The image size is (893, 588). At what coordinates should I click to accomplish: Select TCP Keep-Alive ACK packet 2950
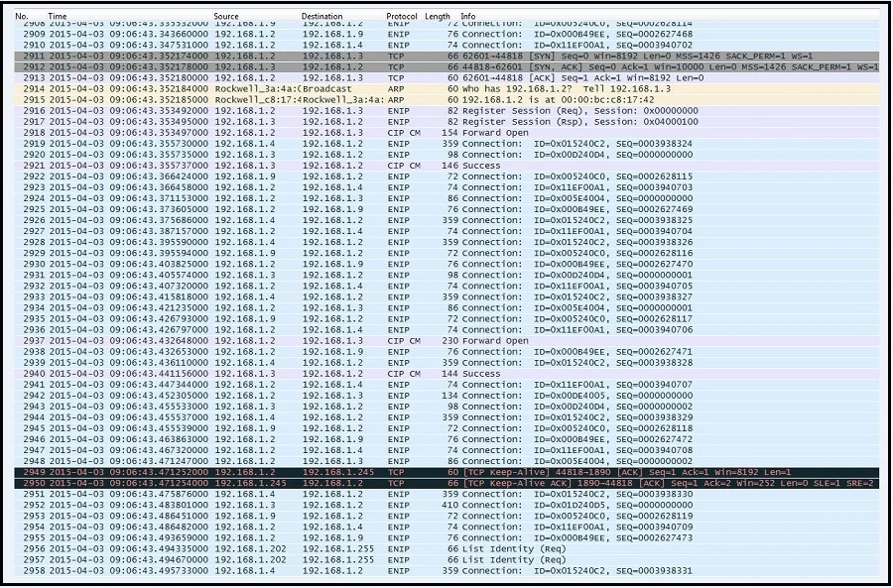[x=446, y=483]
